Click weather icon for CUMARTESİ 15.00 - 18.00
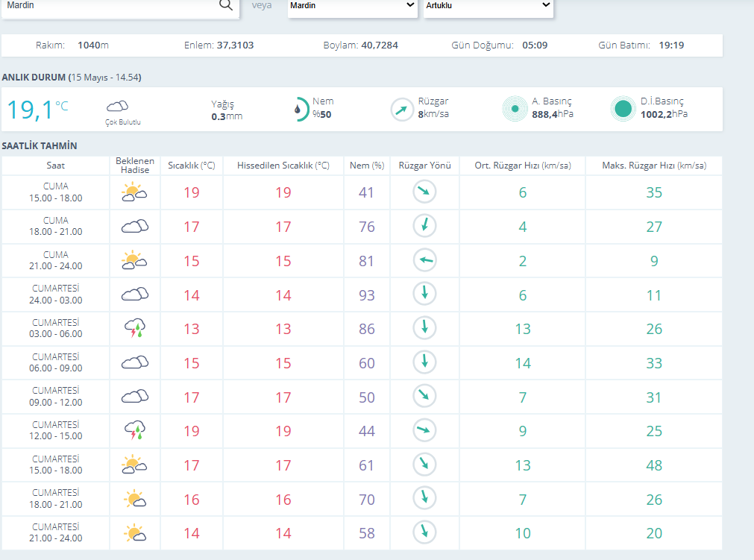 [x=134, y=465]
